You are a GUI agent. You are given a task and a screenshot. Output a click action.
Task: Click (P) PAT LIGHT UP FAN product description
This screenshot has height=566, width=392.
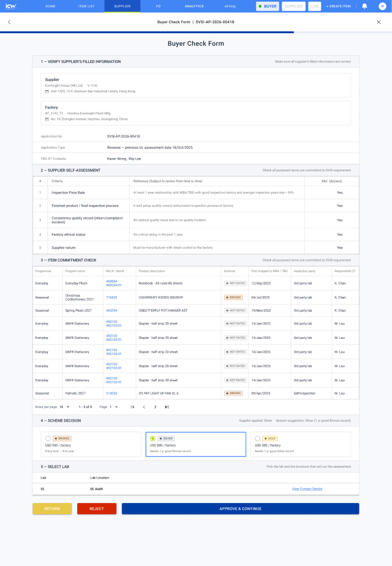tap(158, 393)
